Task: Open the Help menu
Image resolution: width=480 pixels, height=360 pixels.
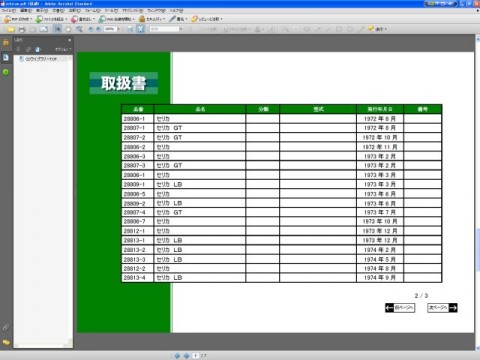Action: tap(176, 11)
